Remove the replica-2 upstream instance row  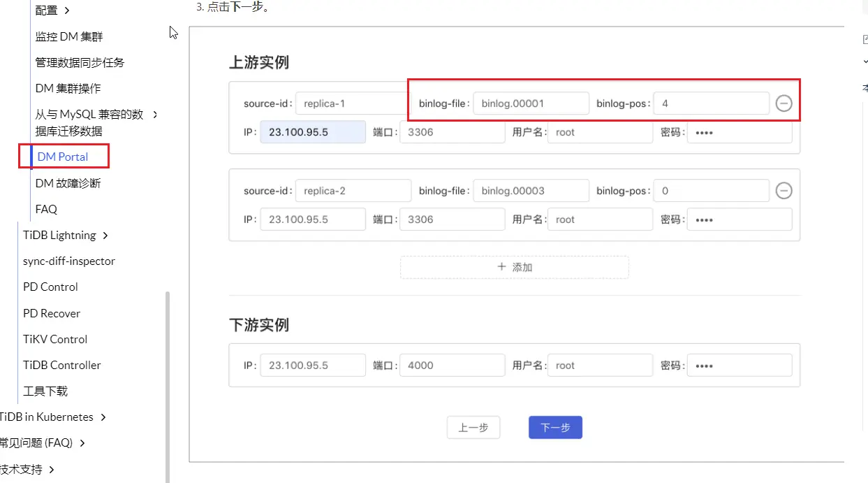coord(784,191)
